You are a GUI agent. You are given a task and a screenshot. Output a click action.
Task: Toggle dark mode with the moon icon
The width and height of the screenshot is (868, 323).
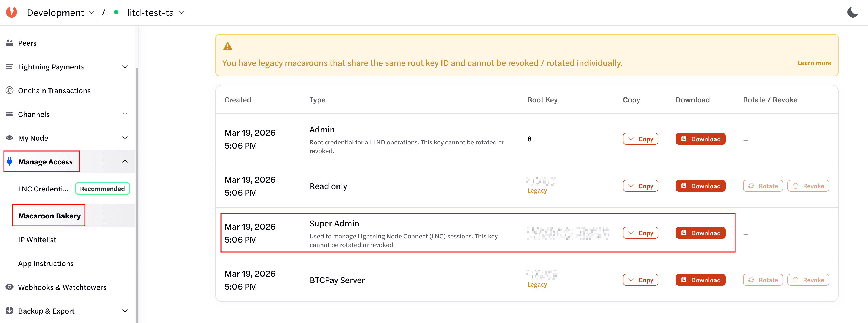tap(853, 12)
